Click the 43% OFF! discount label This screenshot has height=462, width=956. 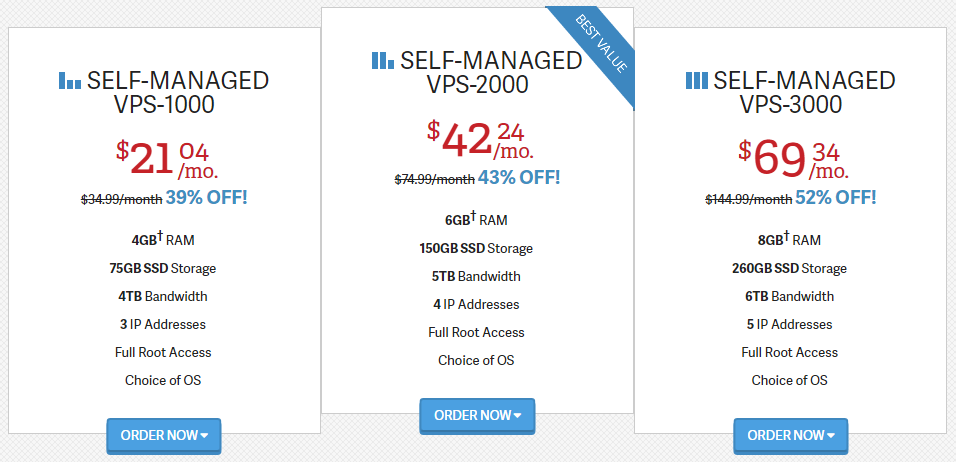(519, 178)
